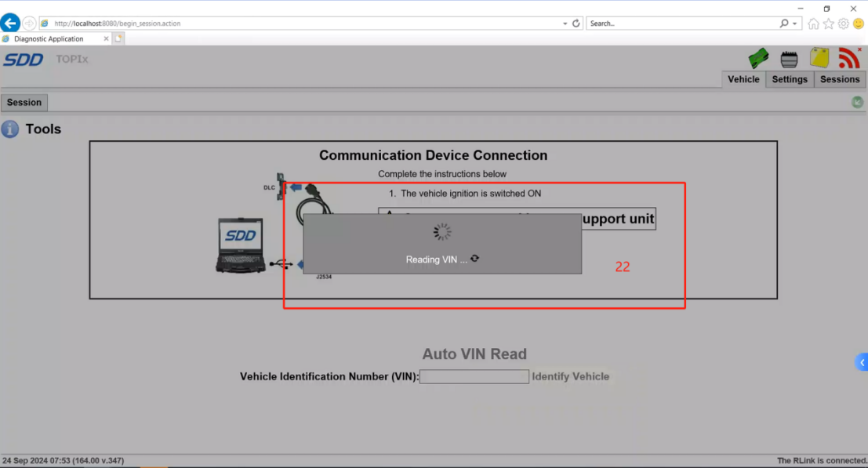This screenshot has width=868, height=468.
Task: Expand the search provider dropdown arrow
Action: (795, 24)
